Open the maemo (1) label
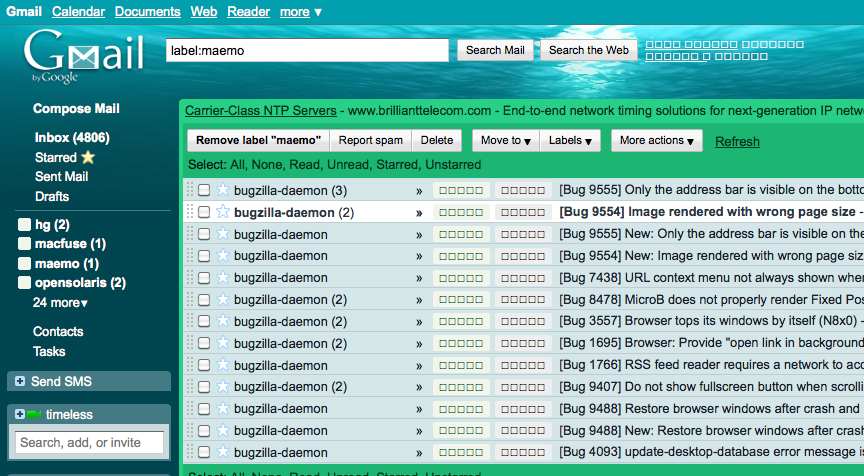This screenshot has width=864, height=476. (67, 264)
